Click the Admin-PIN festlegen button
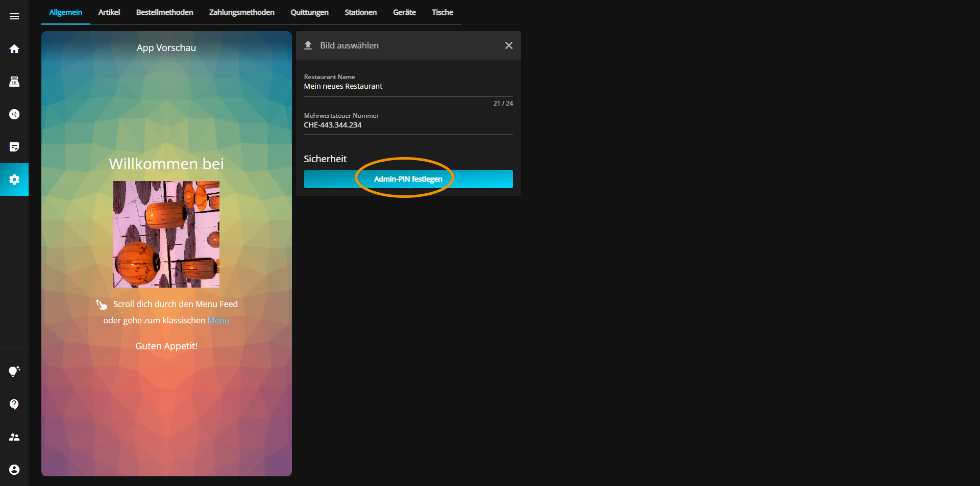This screenshot has height=486, width=980. (x=408, y=179)
